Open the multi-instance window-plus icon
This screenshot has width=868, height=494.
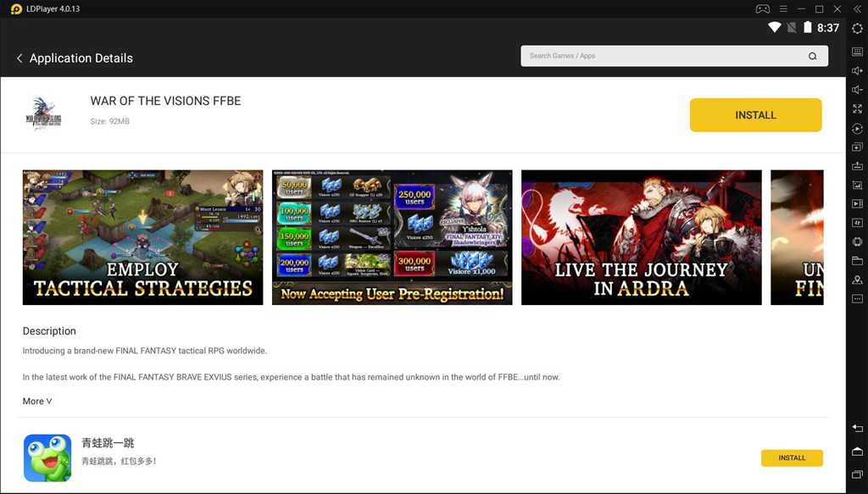pyautogui.click(x=857, y=147)
